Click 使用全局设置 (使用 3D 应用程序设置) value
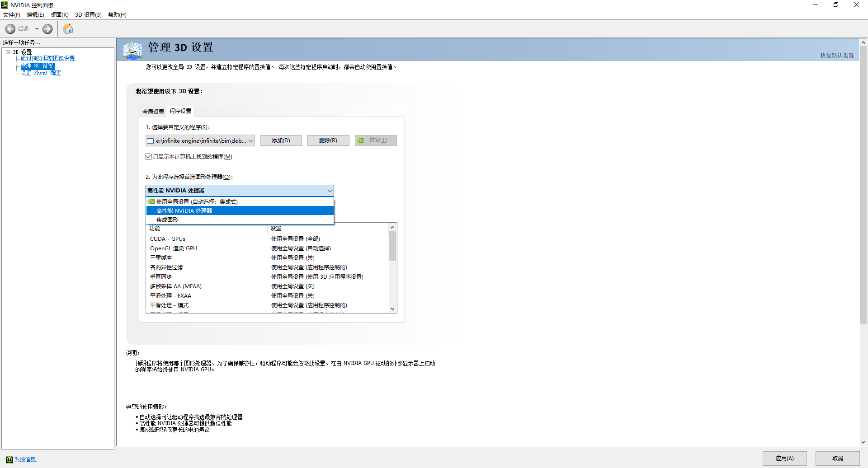 tap(317, 277)
